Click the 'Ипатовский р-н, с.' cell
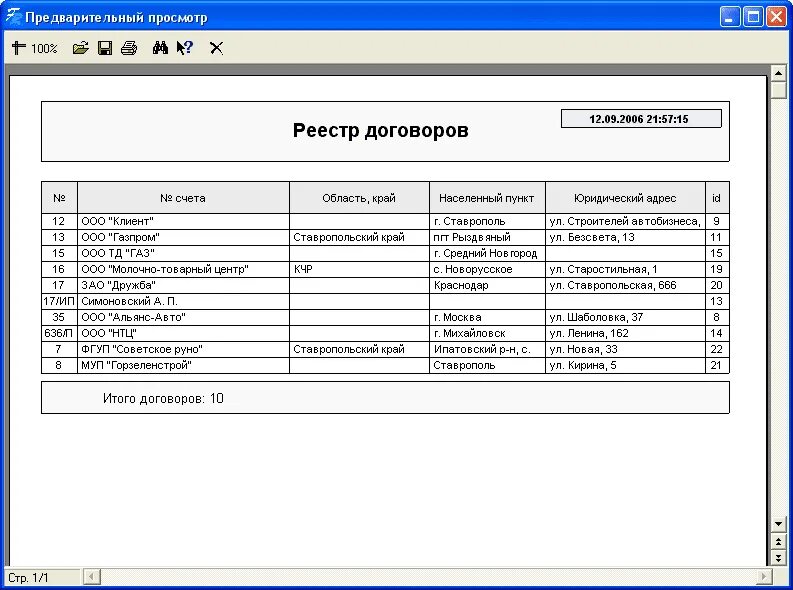793x590 pixels. pos(487,349)
